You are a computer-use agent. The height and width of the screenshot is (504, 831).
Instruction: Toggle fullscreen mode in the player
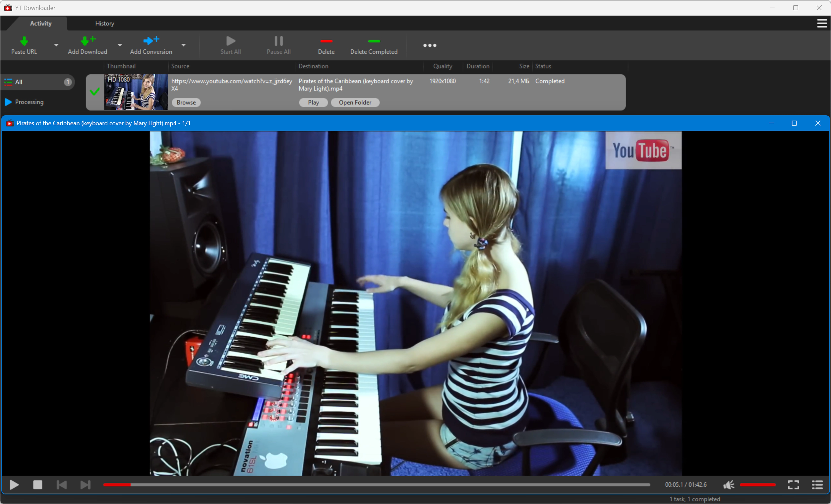click(793, 484)
